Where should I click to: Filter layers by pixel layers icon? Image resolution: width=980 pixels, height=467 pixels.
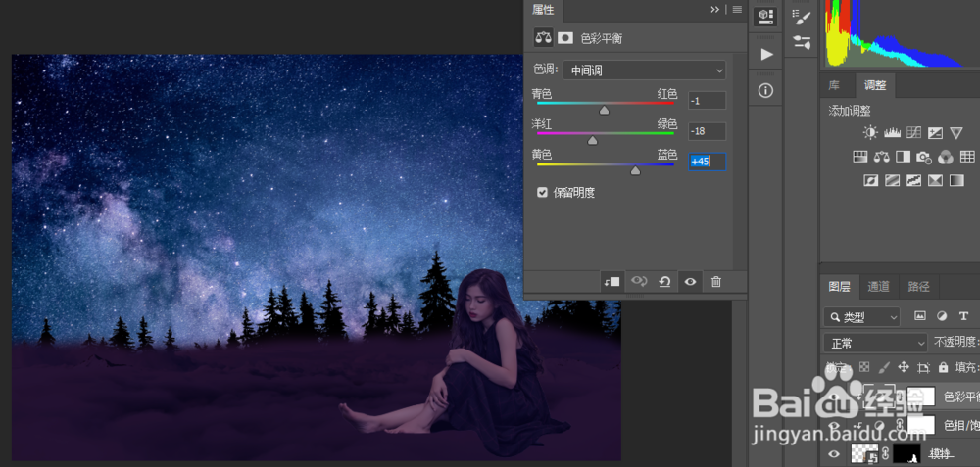[920, 316]
